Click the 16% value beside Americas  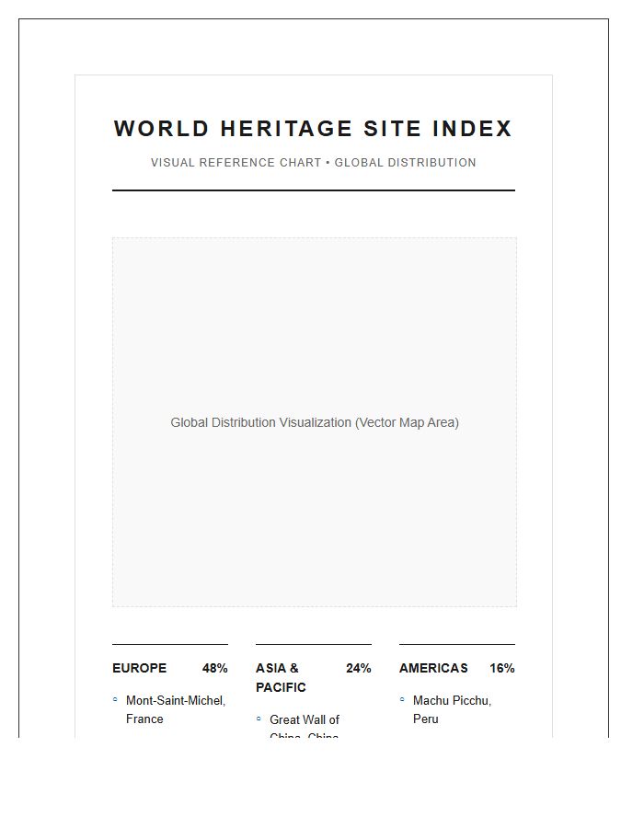click(x=502, y=668)
